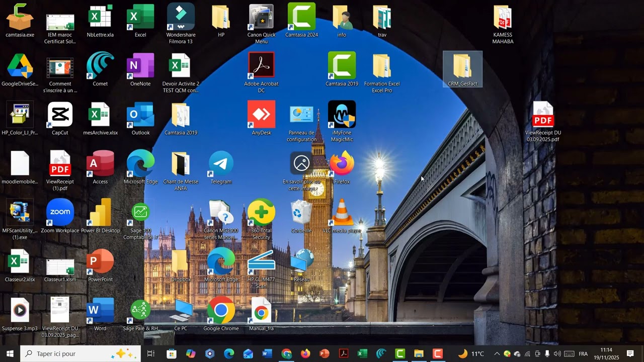Open the volume control in tray
Viewport: 644px width, 362px height.
(x=557, y=354)
